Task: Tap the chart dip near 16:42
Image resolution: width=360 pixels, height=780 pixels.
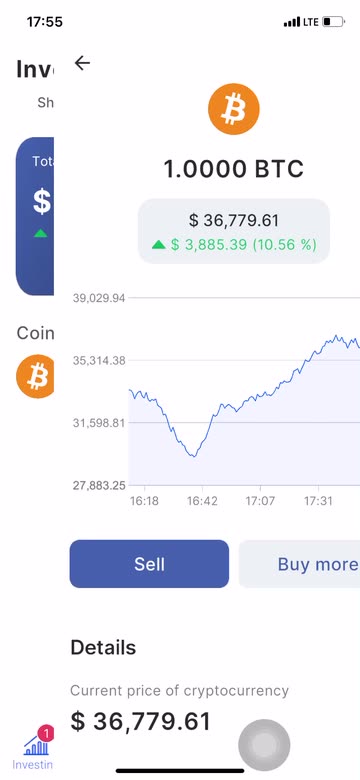Action: click(194, 455)
